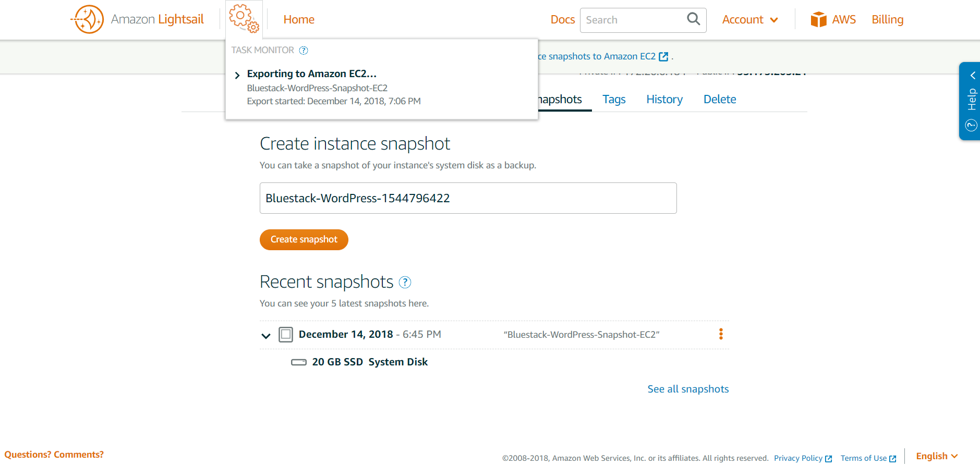
Task: Click the Questions? Comments? link
Action: point(54,455)
